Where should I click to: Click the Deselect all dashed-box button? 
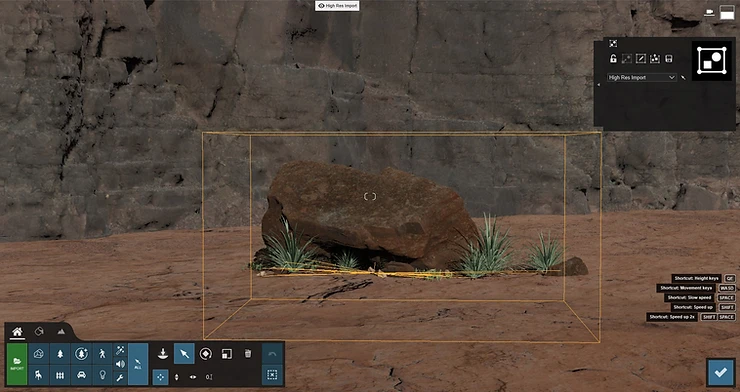coord(272,375)
